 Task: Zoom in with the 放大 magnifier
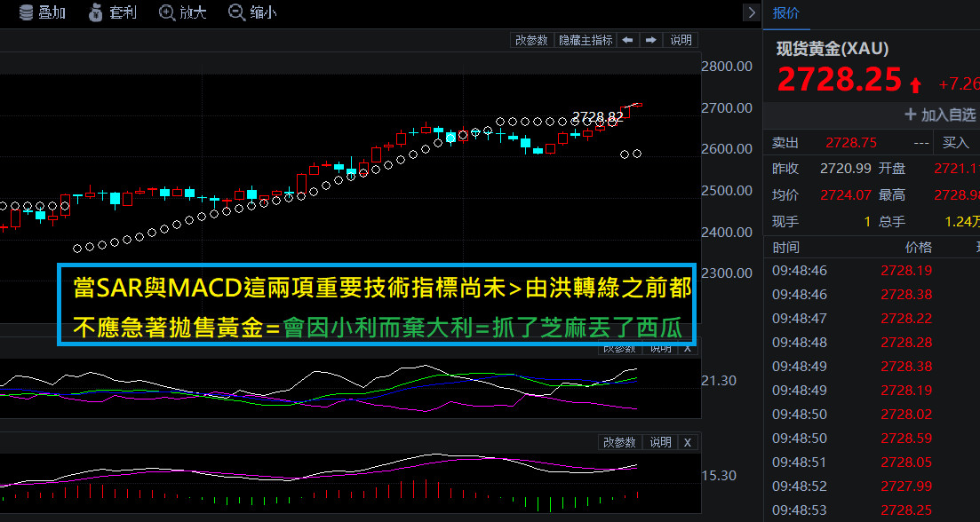[167, 12]
